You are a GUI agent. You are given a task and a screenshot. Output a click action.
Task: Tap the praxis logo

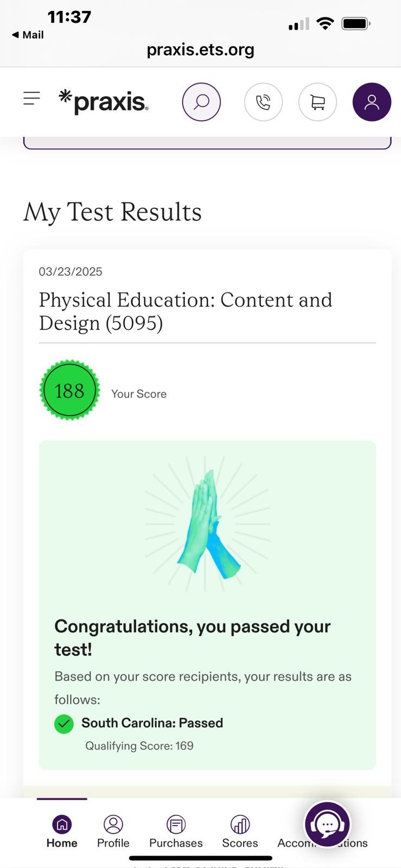(x=103, y=101)
